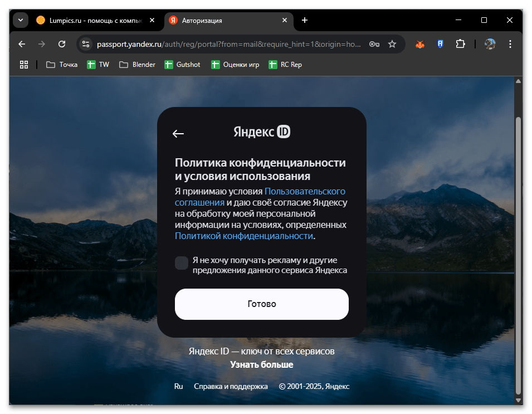Go back using the browser back arrow
The image size is (532, 414).
[x=22, y=44]
